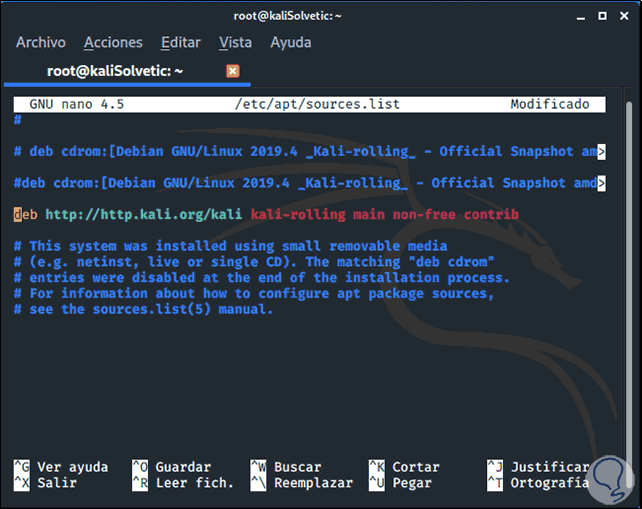642x509 pixels.
Task: Click the http.kali.org/kali URL text
Action: 145,215
